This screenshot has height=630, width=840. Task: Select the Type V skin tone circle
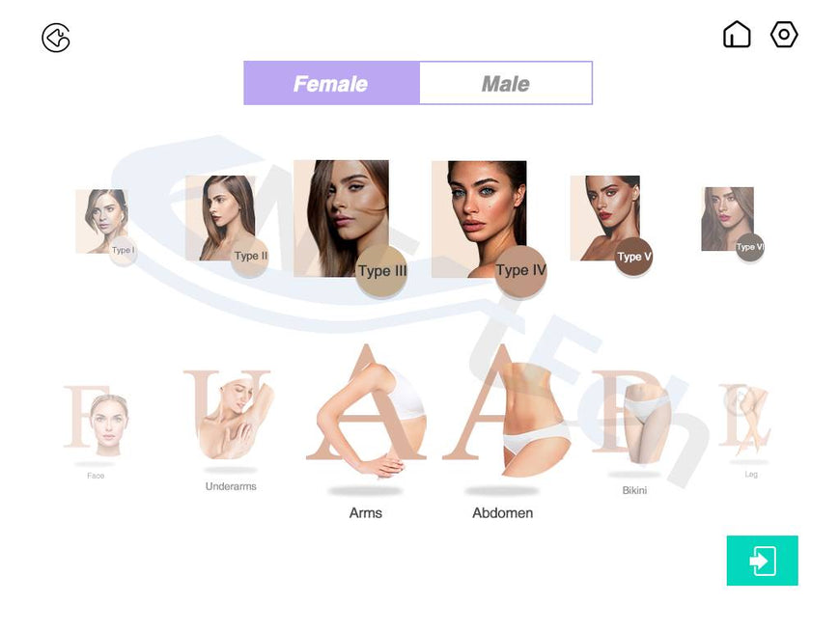[633, 257]
